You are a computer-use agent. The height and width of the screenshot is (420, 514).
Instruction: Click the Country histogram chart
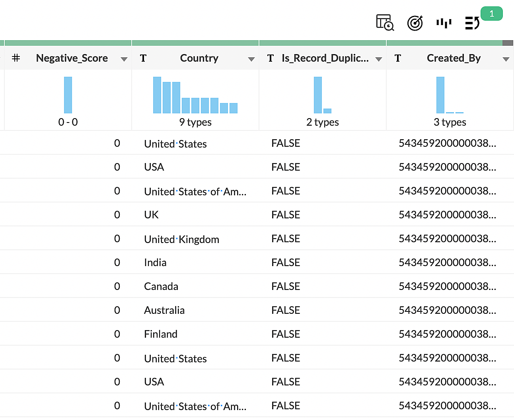pyautogui.click(x=195, y=95)
